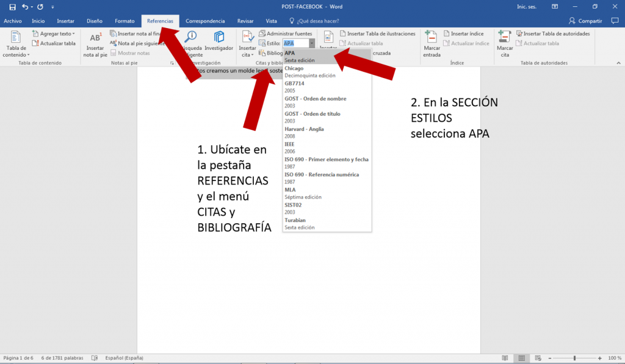This screenshot has height=364, width=625.
Task: Open the Diseño tab
Action: (95, 21)
